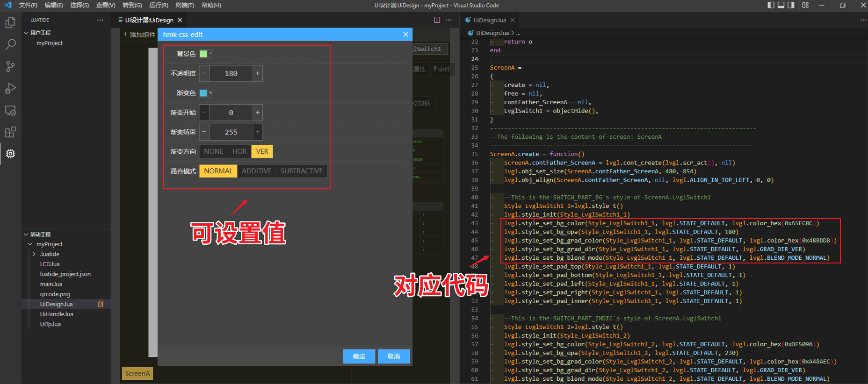Viewport: 868px width, 384px height.
Task: Open the Extensions view icon
Action: click(x=10, y=132)
